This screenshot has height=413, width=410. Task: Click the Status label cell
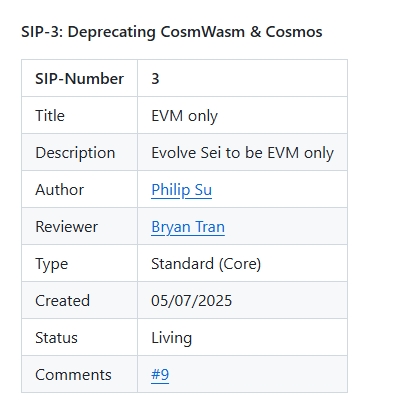pos(80,337)
